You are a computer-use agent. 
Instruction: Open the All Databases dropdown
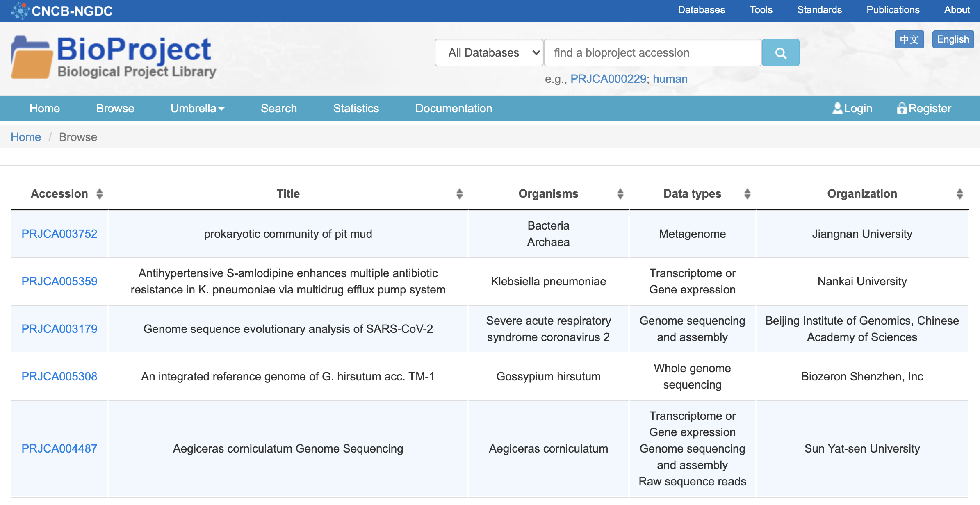pos(489,52)
